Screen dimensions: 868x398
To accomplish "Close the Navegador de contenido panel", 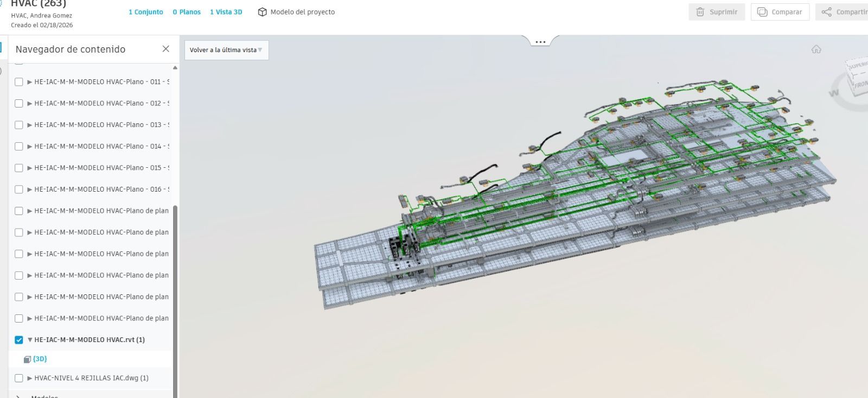I will coord(166,49).
